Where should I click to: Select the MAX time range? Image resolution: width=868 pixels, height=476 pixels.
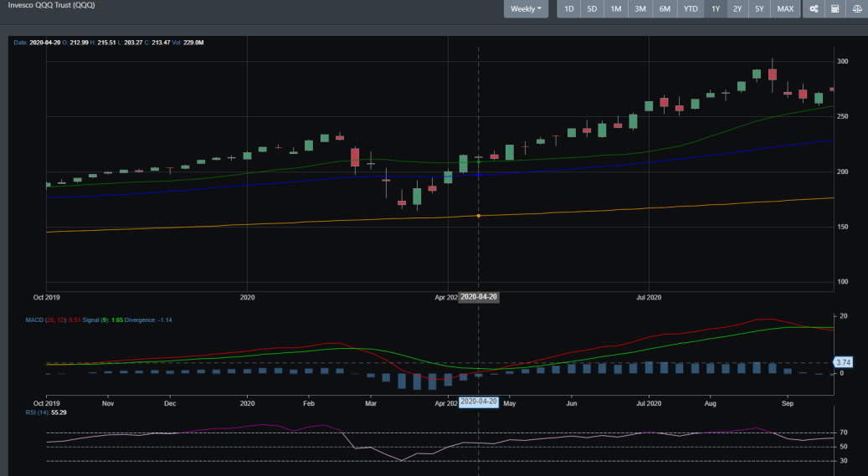coord(785,9)
